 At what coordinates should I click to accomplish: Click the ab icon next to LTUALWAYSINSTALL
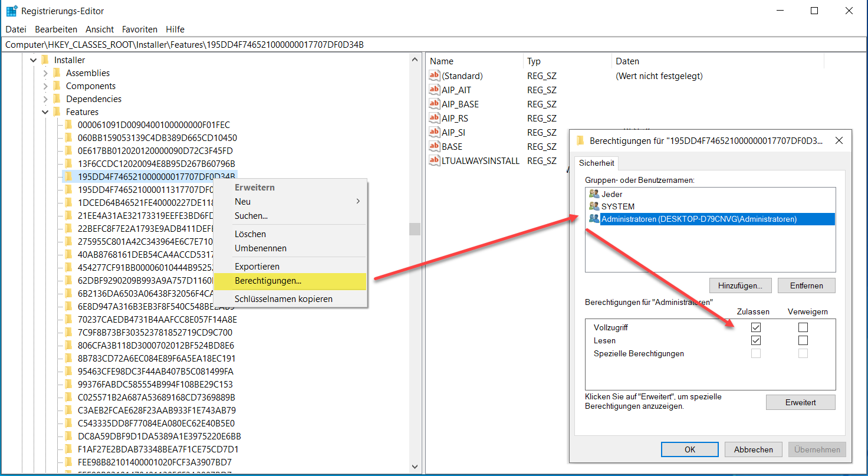coord(433,160)
